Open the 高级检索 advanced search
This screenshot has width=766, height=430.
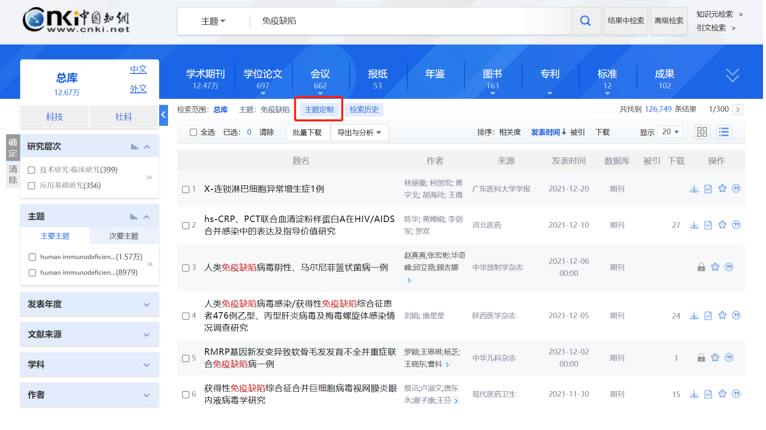coord(669,21)
